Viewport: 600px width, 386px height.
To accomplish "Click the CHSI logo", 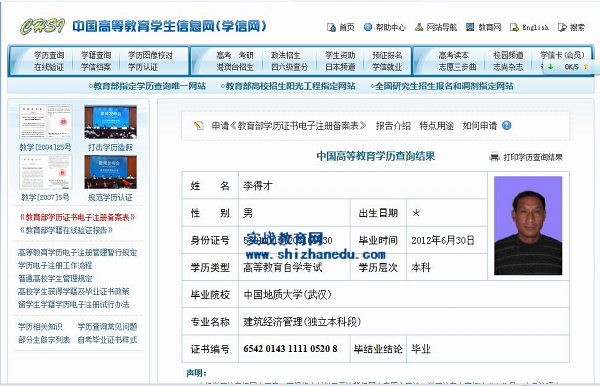I will point(42,26).
